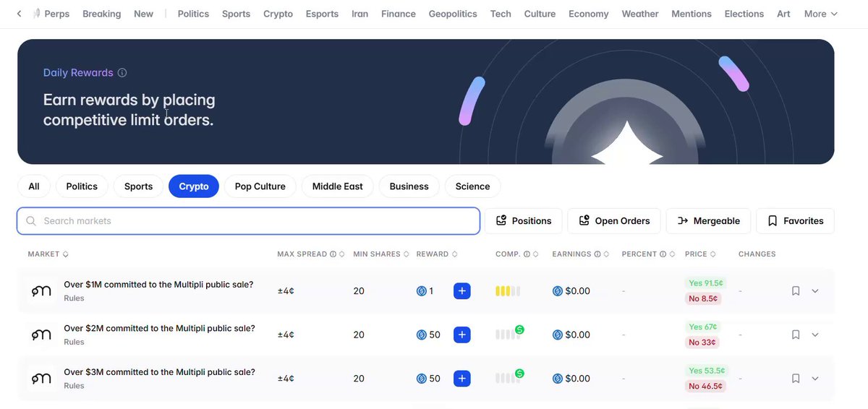Sort by the MIN SHARES column header
The height and width of the screenshot is (409, 868).
(381, 254)
